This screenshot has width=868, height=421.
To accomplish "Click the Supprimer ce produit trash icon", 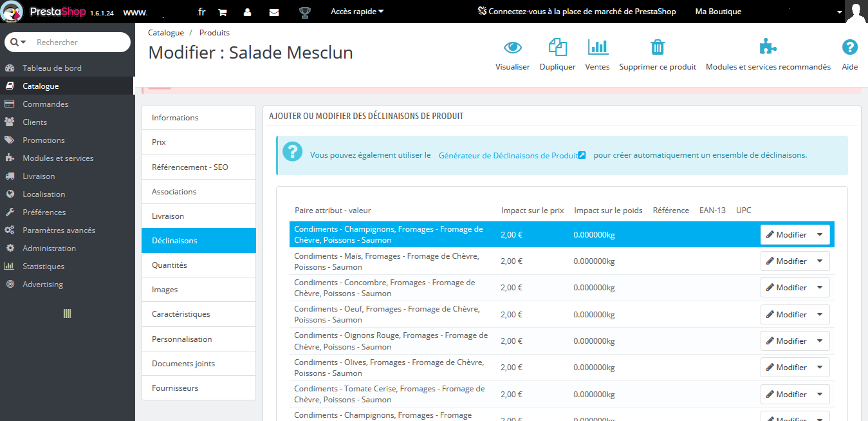I will (658, 47).
